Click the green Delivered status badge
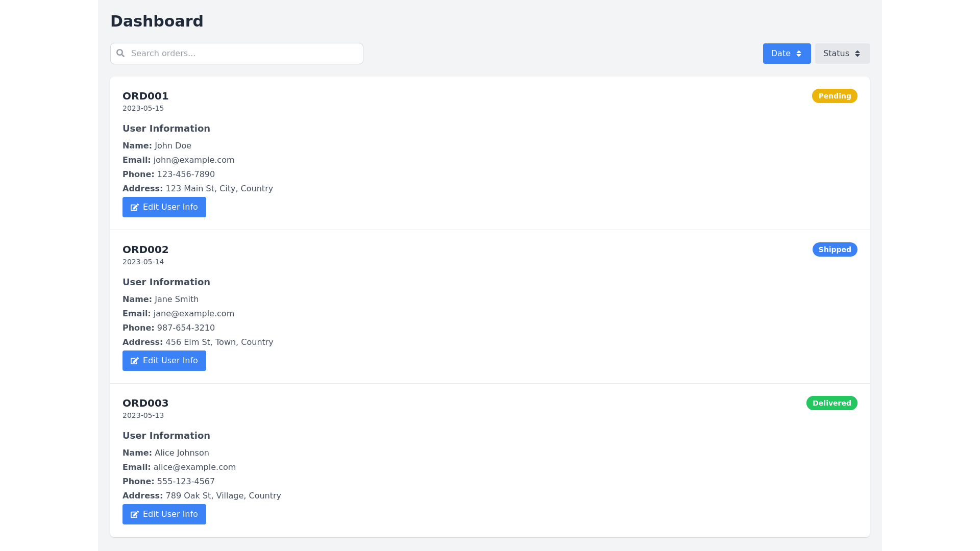The width and height of the screenshot is (980, 551). tap(831, 403)
